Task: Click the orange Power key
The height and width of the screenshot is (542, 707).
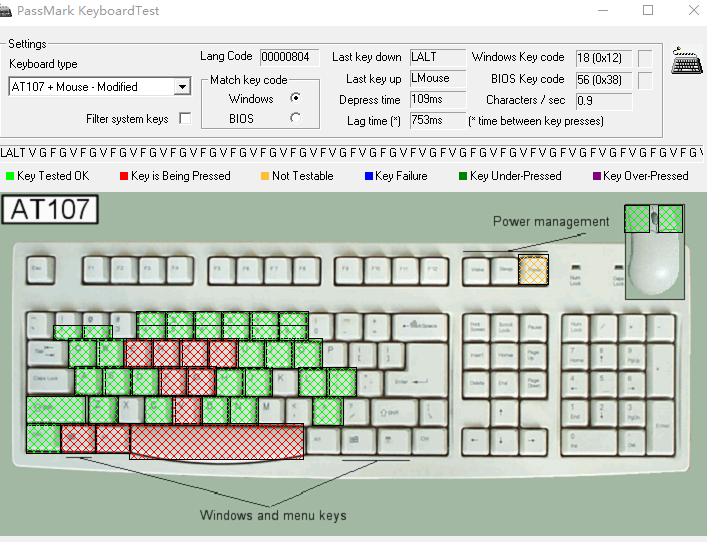Action: coord(533,270)
